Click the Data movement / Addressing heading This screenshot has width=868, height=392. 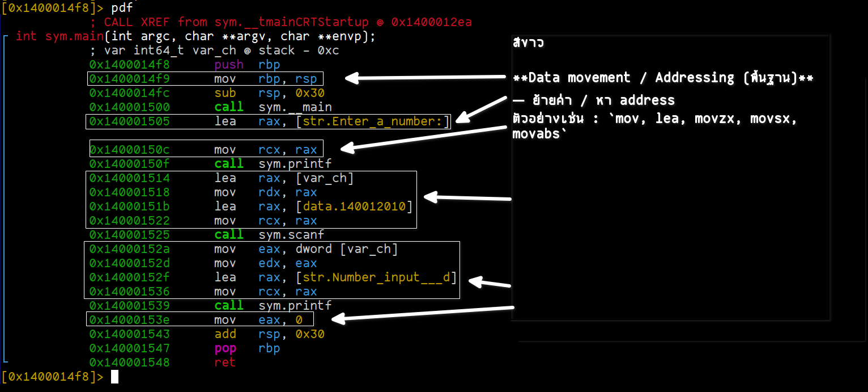662,78
